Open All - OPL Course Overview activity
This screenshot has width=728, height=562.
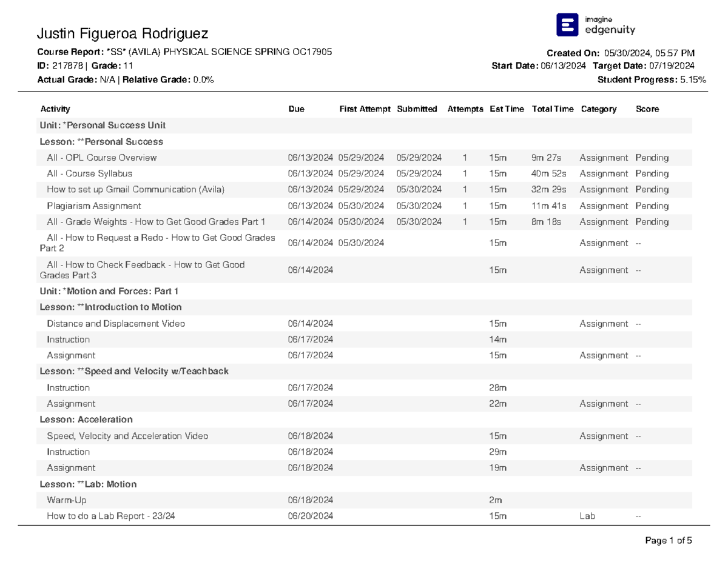(x=102, y=158)
